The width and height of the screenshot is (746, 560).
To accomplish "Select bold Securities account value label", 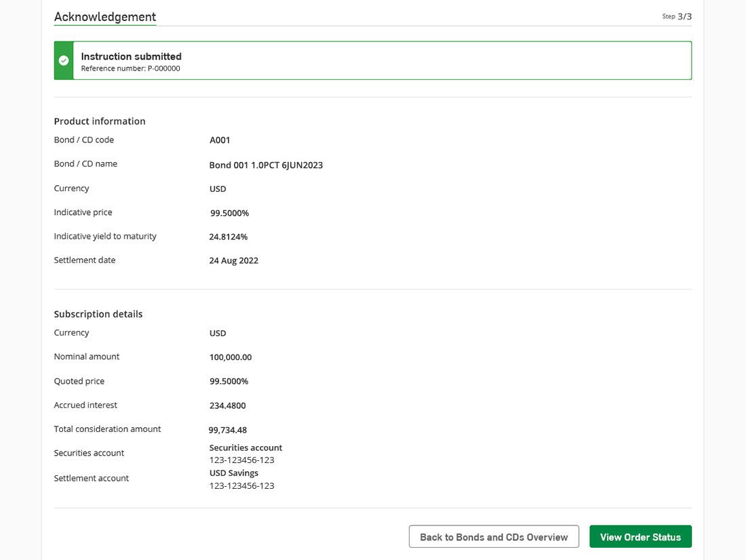I will click(246, 447).
